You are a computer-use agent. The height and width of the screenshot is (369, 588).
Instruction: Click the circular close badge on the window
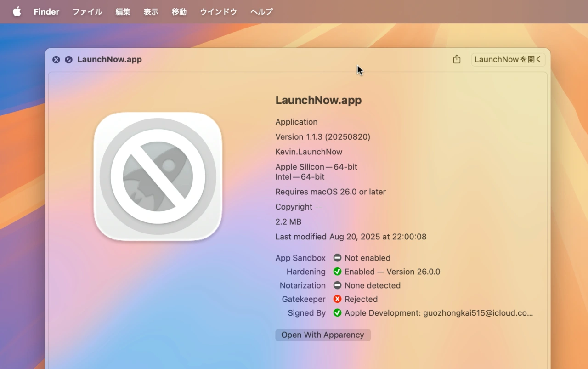tap(56, 59)
